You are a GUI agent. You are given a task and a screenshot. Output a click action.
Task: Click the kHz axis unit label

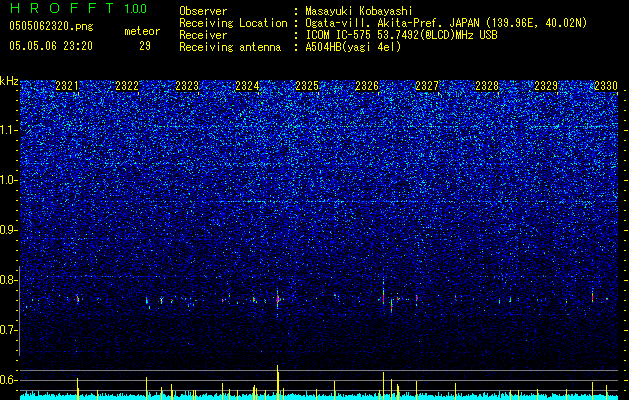tap(9, 81)
